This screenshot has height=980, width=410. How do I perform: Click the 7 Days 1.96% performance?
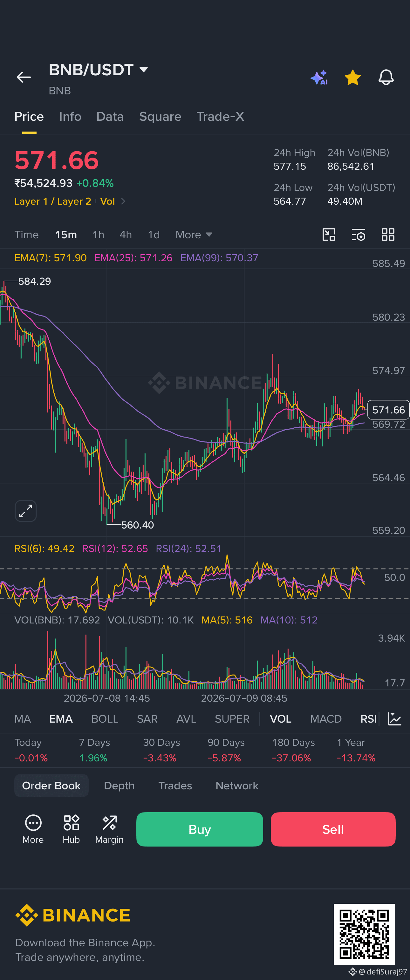coord(94,750)
